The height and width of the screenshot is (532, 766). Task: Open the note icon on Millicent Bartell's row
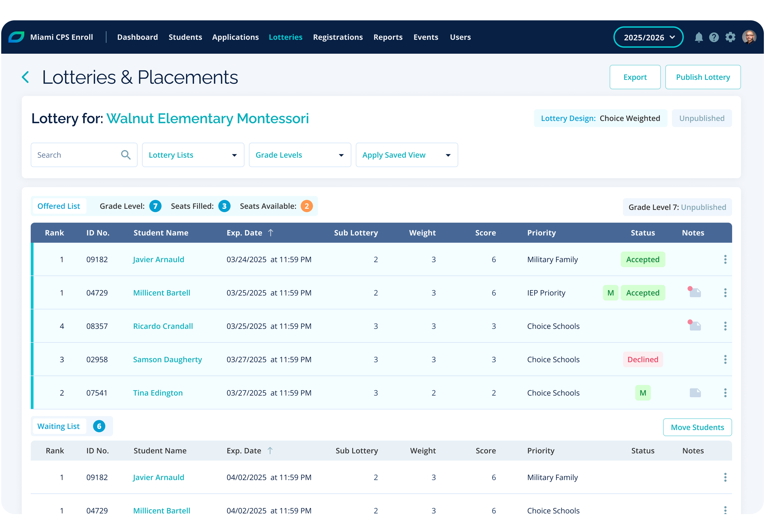(x=695, y=293)
